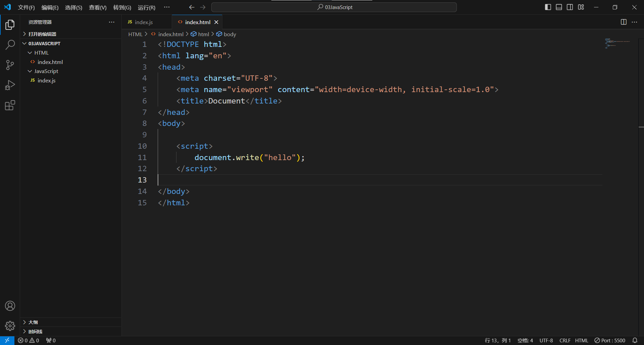
Task: Click cursor position 行 13, 列 1 status
Action: tap(498, 340)
